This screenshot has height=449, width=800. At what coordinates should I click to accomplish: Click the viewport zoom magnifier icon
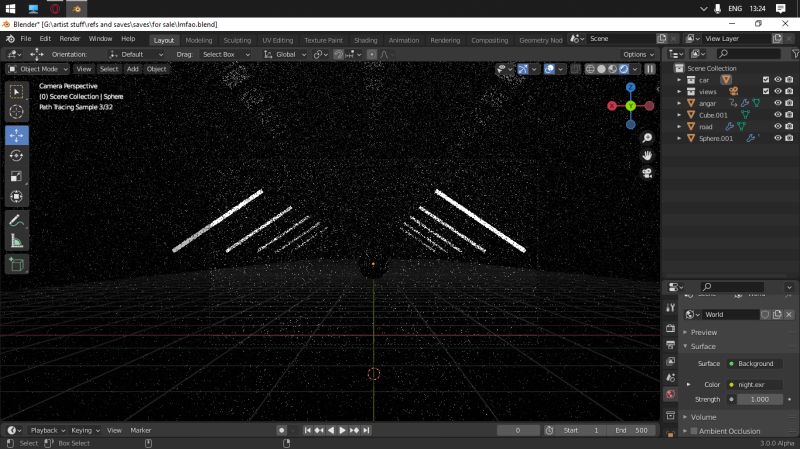[x=647, y=138]
